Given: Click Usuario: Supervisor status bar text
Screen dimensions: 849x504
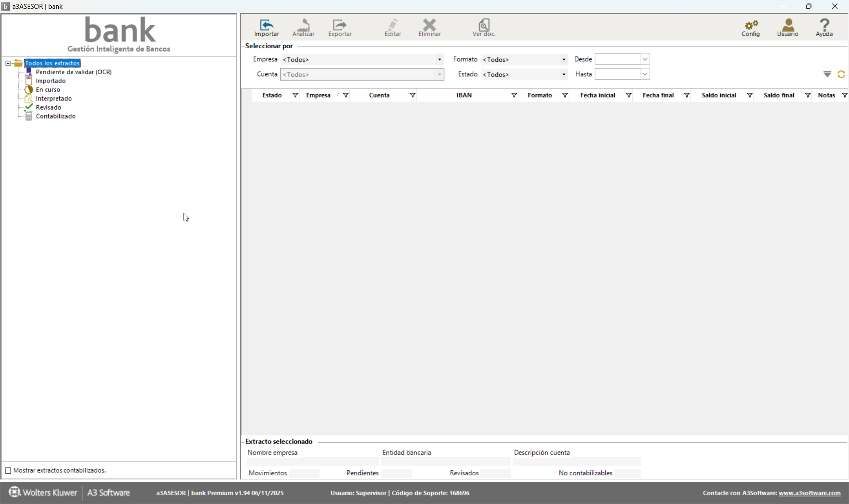Looking at the screenshot, I should coord(358,493).
